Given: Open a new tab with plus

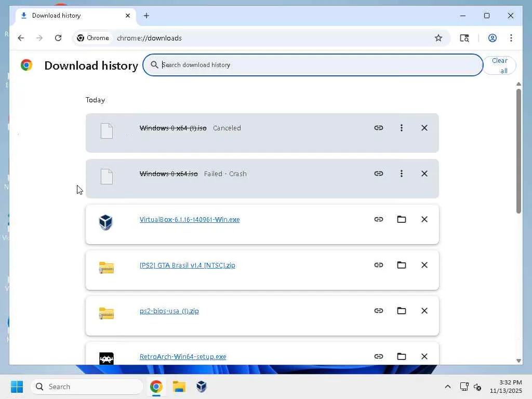Looking at the screenshot, I should coord(146,16).
